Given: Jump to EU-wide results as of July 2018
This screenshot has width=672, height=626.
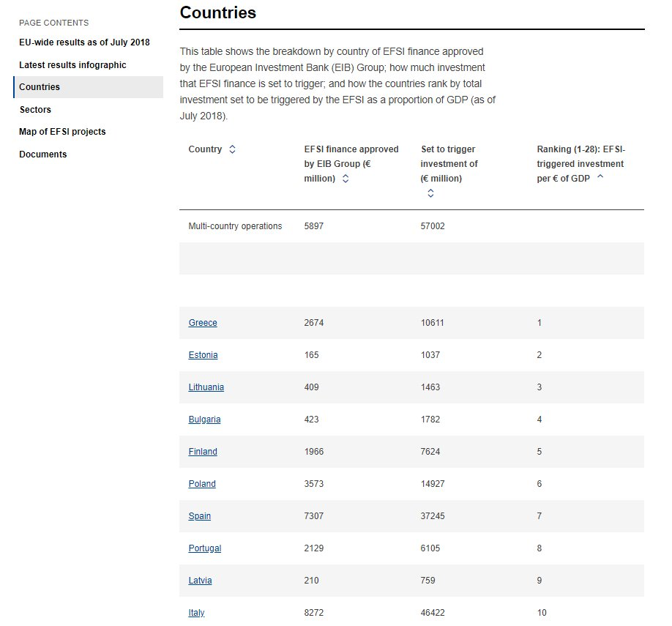Looking at the screenshot, I should click(84, 42).
